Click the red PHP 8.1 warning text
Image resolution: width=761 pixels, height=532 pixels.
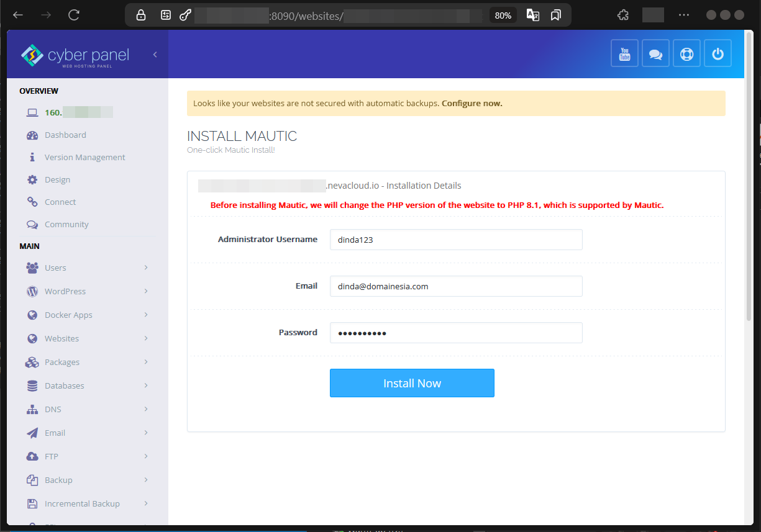437,205
